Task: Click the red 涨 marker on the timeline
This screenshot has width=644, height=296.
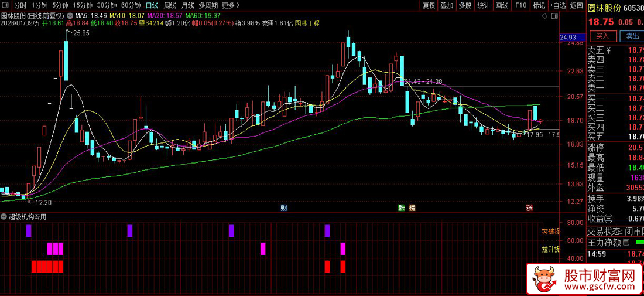Action: click(529, 208)
